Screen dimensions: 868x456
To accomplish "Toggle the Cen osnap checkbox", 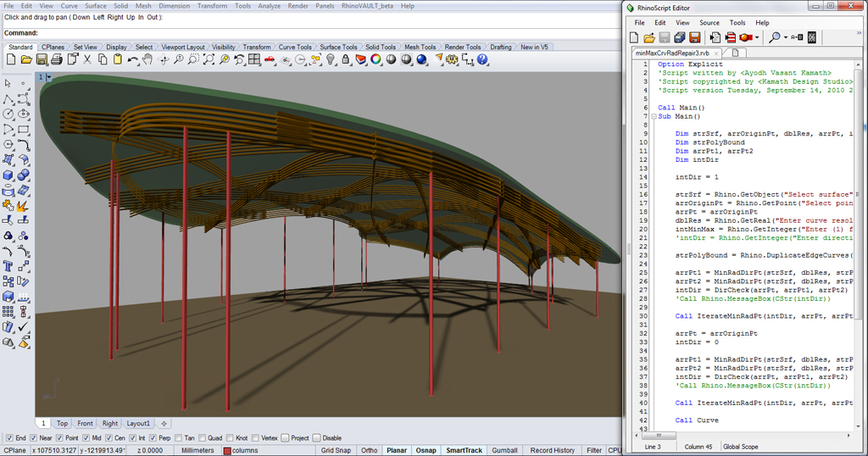I will tap(108, 437).
